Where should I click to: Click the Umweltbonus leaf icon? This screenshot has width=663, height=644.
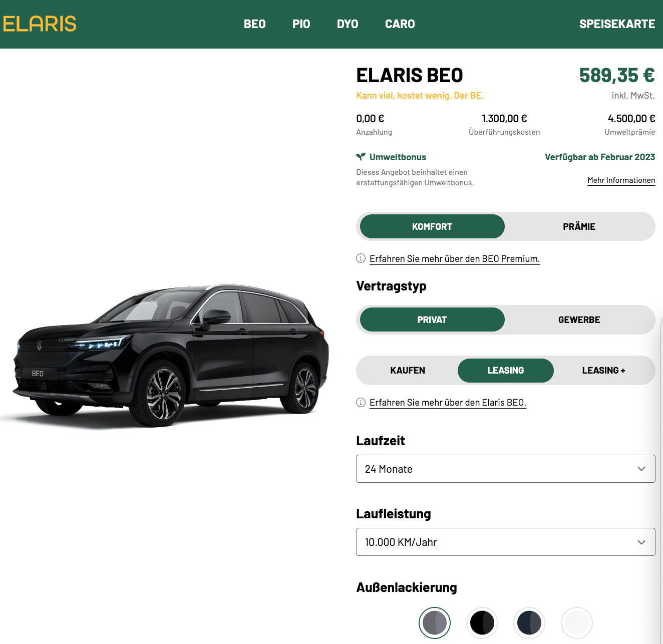pos(361,157)
